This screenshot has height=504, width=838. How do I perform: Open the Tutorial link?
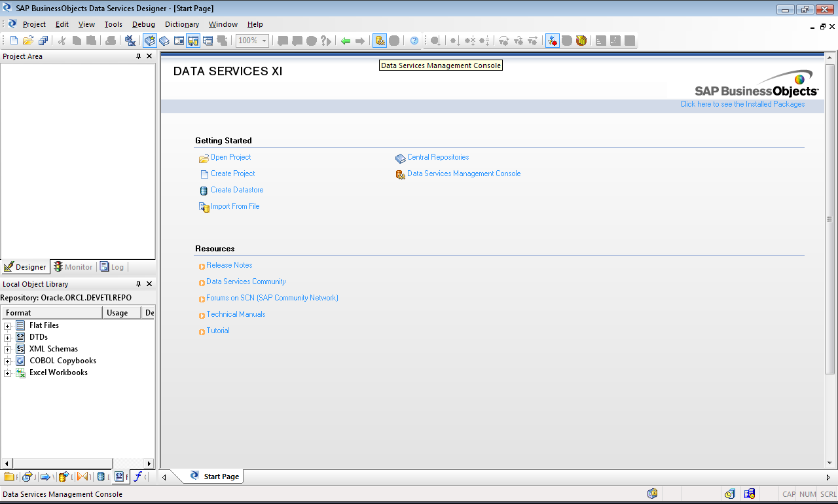tap(218, 331)
